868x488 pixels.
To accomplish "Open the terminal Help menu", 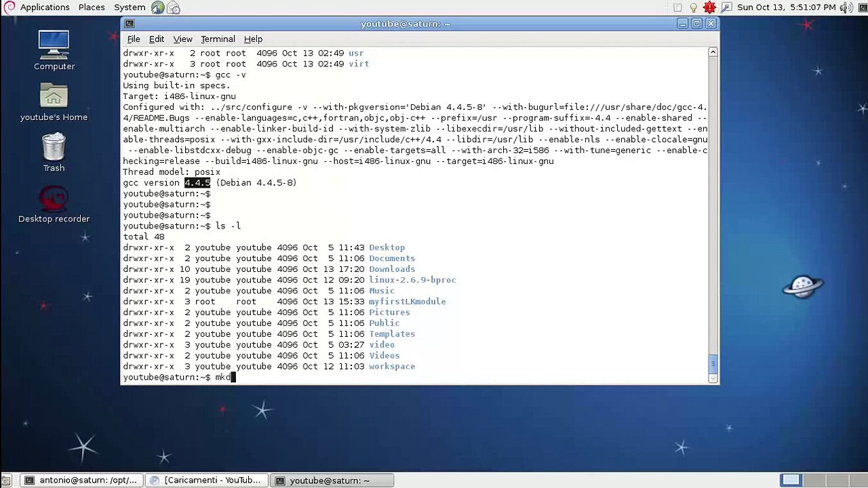I will point(253,39).
